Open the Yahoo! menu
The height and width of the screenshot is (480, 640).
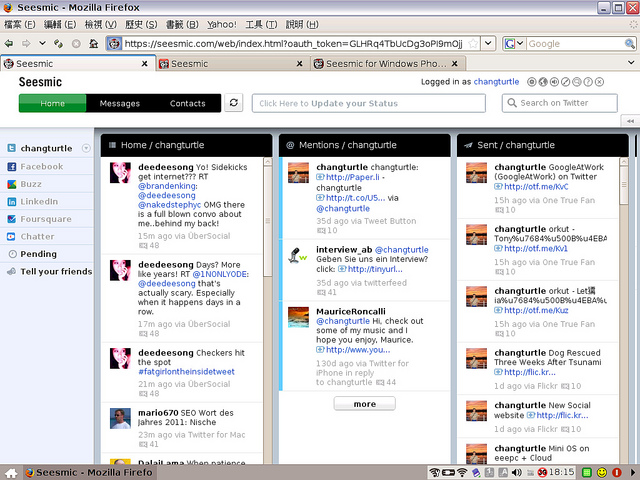(222, 24)
